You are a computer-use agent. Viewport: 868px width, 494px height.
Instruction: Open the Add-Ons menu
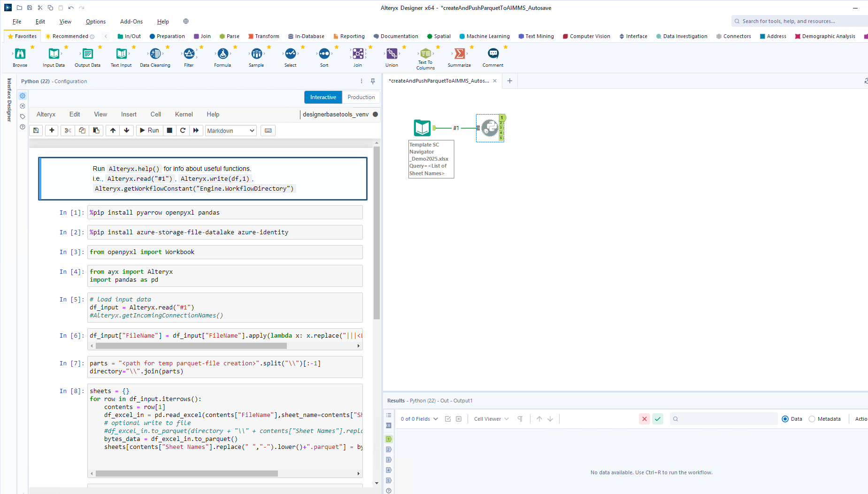tap(131, 22)
